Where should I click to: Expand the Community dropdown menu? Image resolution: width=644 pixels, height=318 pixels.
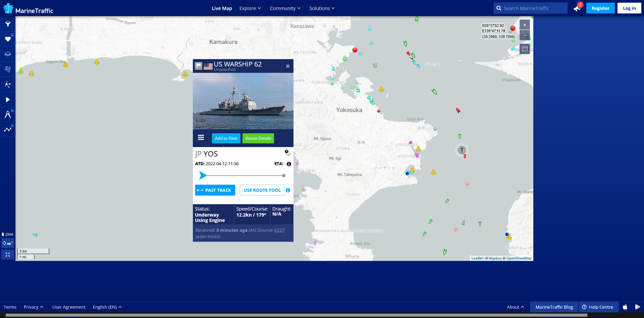click(285, 8)
